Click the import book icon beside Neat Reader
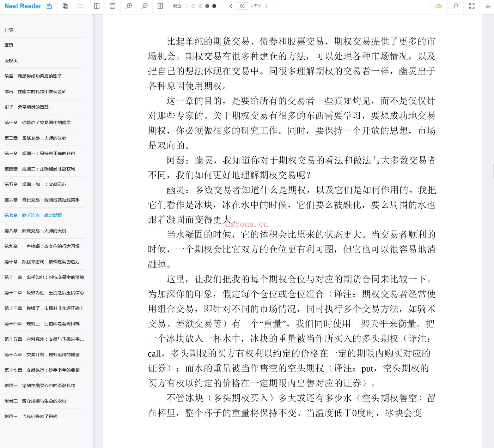 point(49,6)
